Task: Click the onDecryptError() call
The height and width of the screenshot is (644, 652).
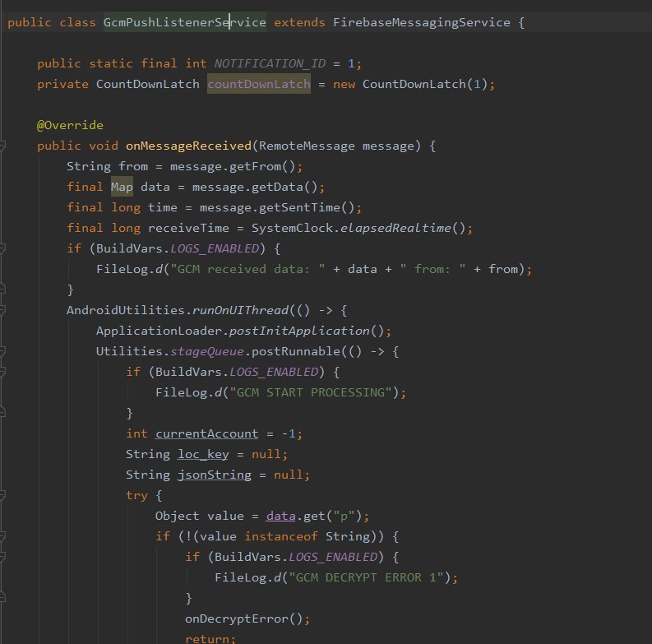Action: pyautogui.click(x=243, y=619)
